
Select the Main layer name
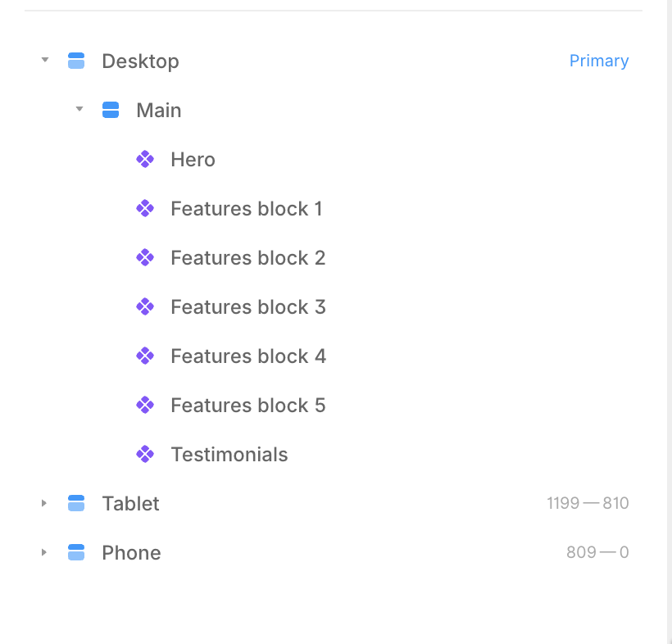pyautogui.click(x=159, y=110)
